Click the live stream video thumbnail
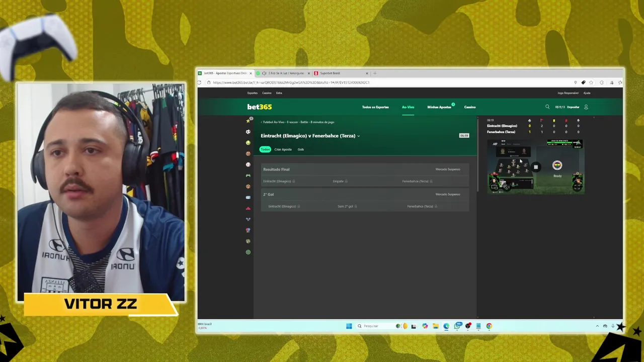Screen dimensions: 644x362 coord(535,167)
